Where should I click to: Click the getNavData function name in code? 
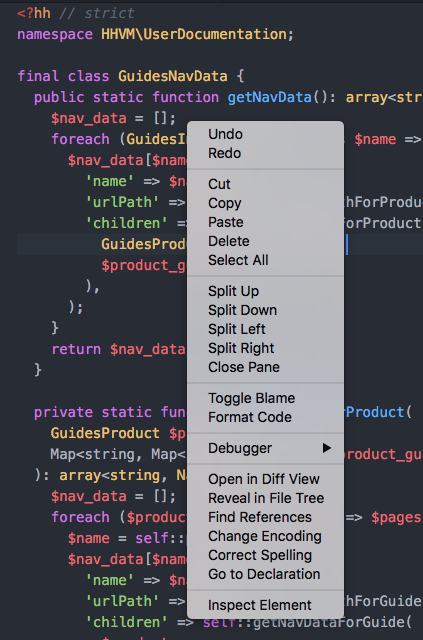(x=269, y=98)
